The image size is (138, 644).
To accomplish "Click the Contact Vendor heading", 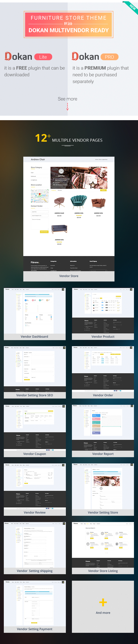I will click(x=37, y=206).
